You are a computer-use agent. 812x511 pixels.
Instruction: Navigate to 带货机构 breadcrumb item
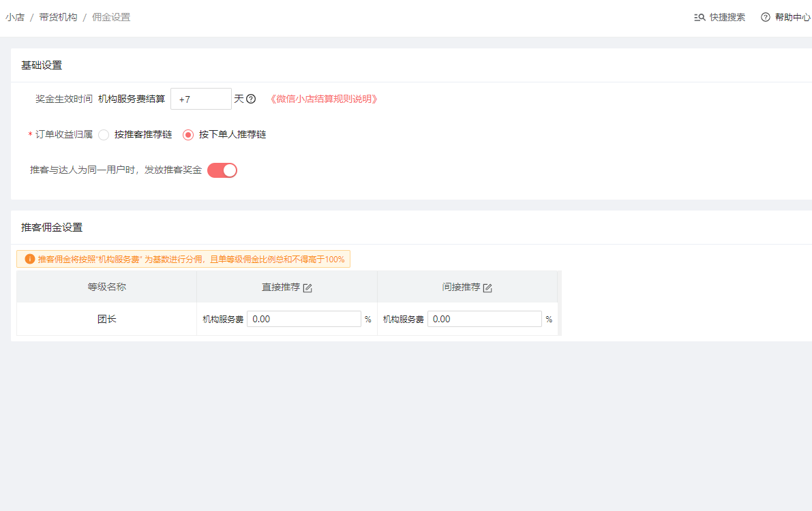coord(58,18)
